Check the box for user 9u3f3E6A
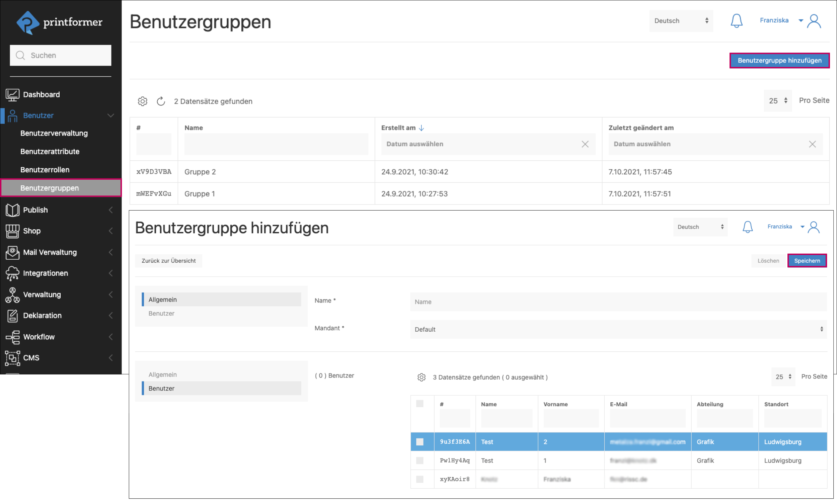The width and height of the screenshot is (837, 504). (420, 442)
